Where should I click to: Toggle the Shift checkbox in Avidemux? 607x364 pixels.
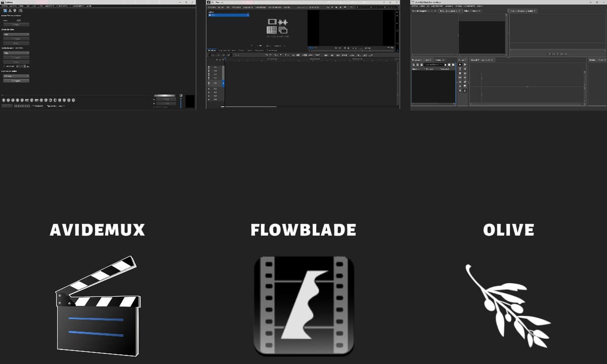[x=5, y=66]
